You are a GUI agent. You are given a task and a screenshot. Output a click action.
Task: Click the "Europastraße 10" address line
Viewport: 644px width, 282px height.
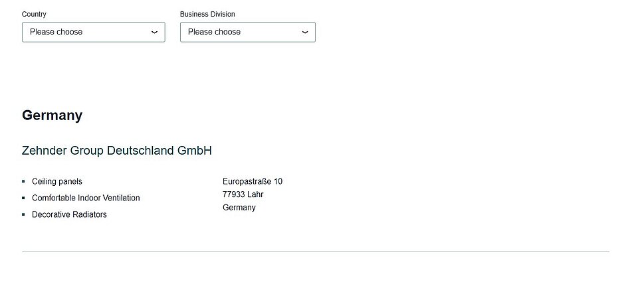click(x=253, y=181)
